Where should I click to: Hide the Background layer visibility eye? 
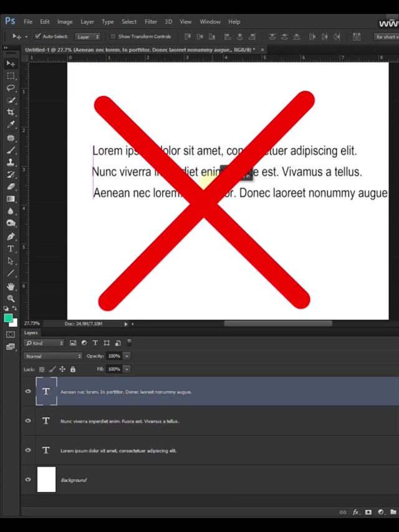pyautogui.click(x=28, y=480)
